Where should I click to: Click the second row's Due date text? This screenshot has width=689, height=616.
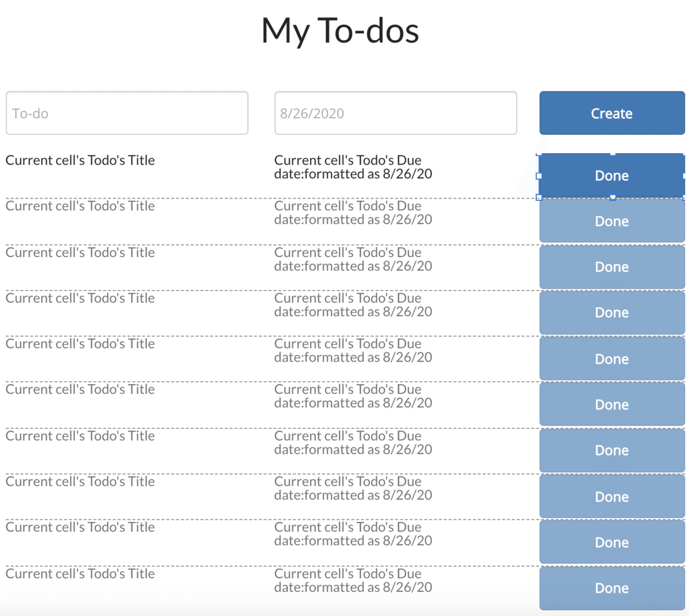tap(353, 213)
